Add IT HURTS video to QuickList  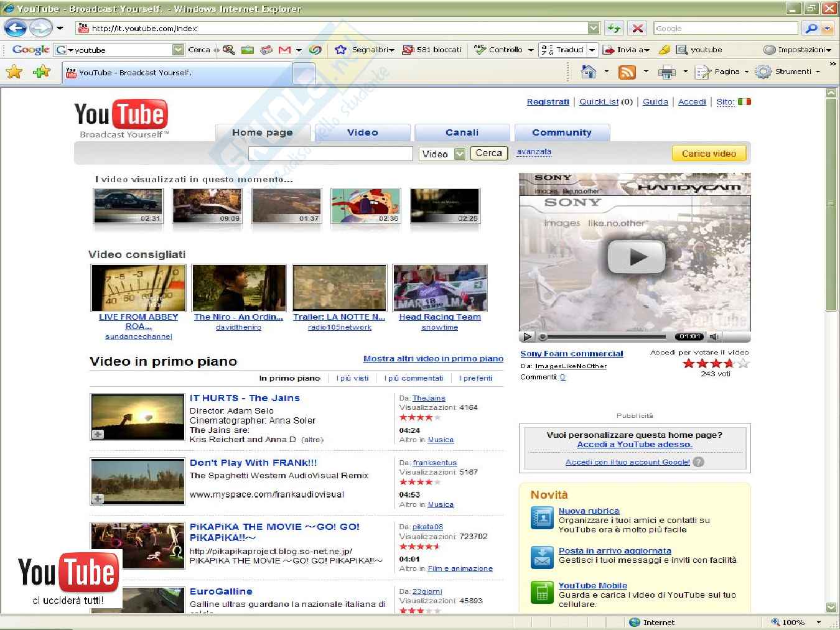pos(98,434)
